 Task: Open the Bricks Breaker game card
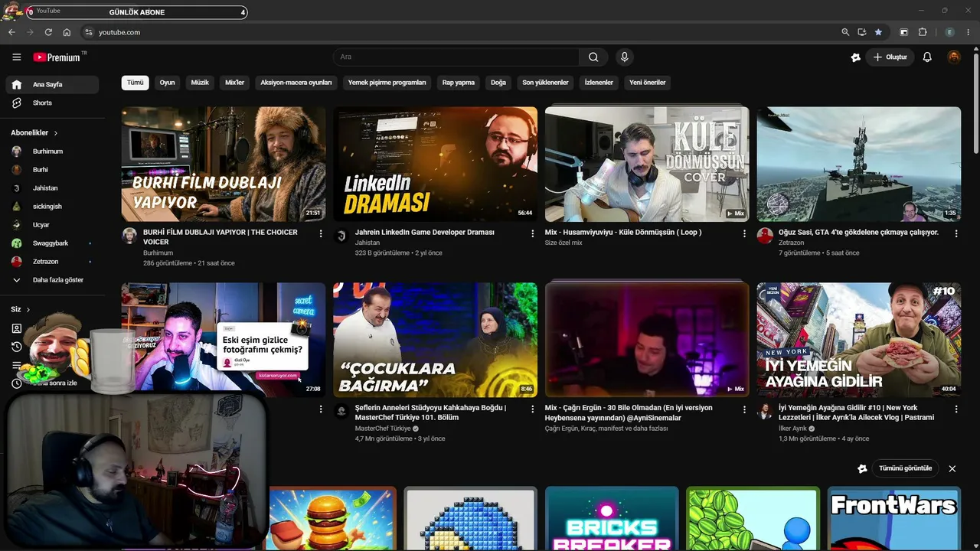point(612,519)
